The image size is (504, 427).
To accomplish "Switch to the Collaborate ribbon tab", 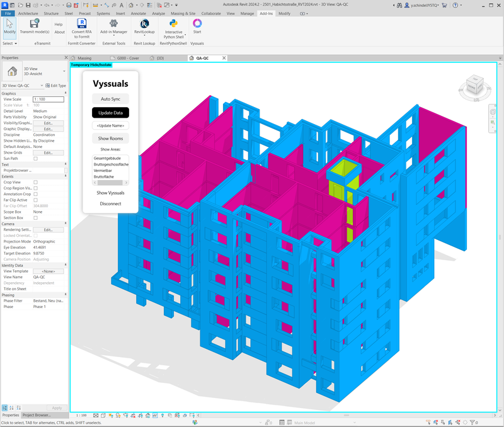I will (x=211, y=13).
